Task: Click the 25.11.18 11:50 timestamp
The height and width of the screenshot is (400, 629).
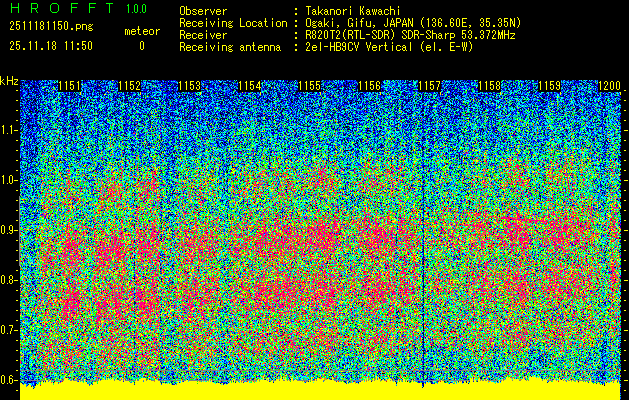Action: tap(51, 46)
